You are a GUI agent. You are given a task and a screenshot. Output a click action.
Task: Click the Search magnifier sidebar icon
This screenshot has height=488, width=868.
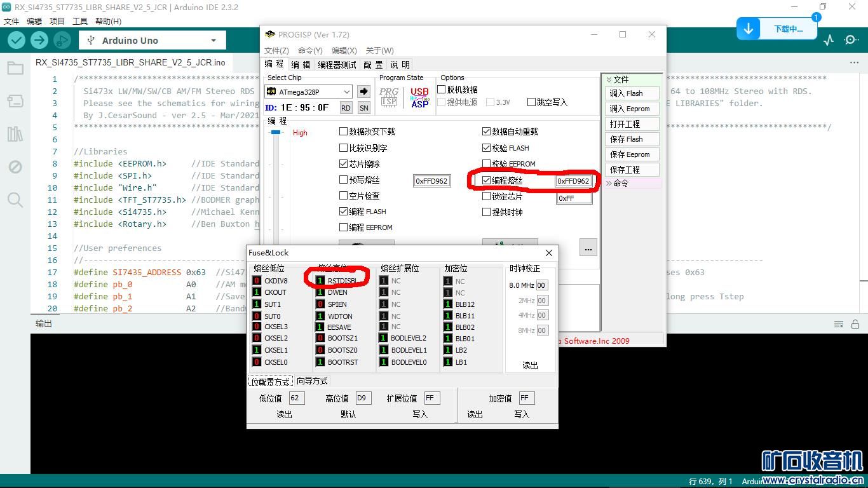(x=15, y=200)
